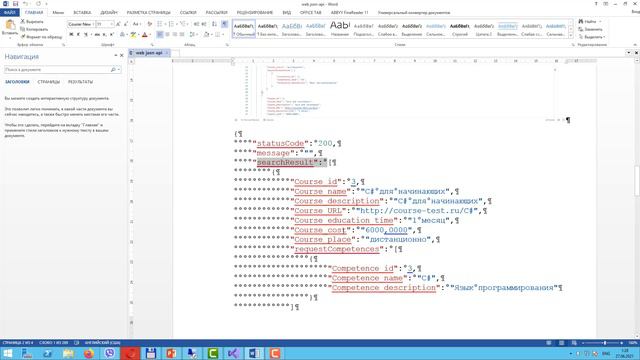640x360 pixels.
Task: Open PowerPoint from the taskbar
Action: pyautogui.click(x=171, y=353)
